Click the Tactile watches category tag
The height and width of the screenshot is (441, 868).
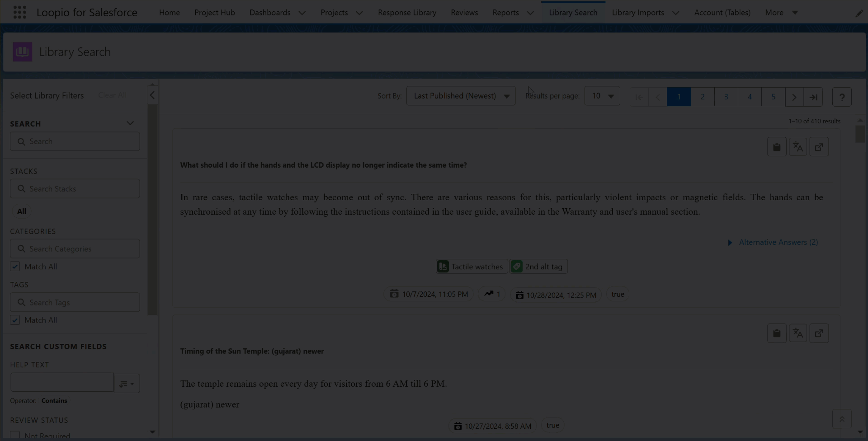(472, 267)
